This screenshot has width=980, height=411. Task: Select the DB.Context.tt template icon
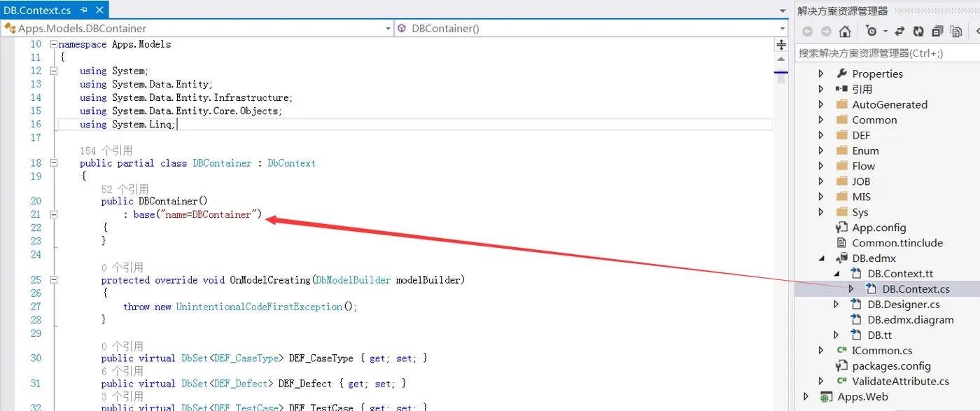click(857, 274)
